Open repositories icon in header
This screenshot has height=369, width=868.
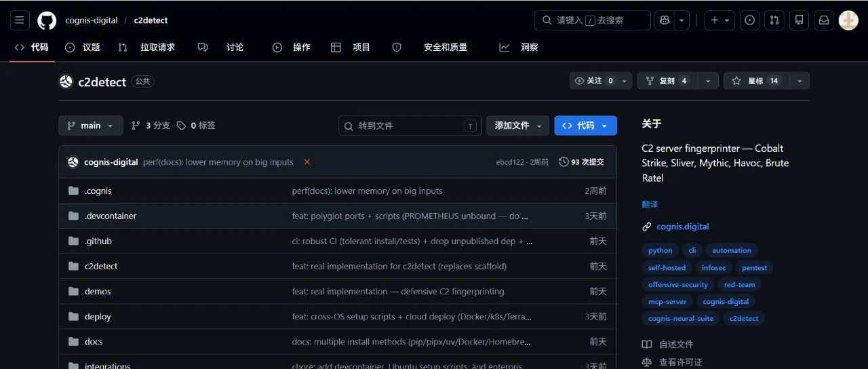799,20
